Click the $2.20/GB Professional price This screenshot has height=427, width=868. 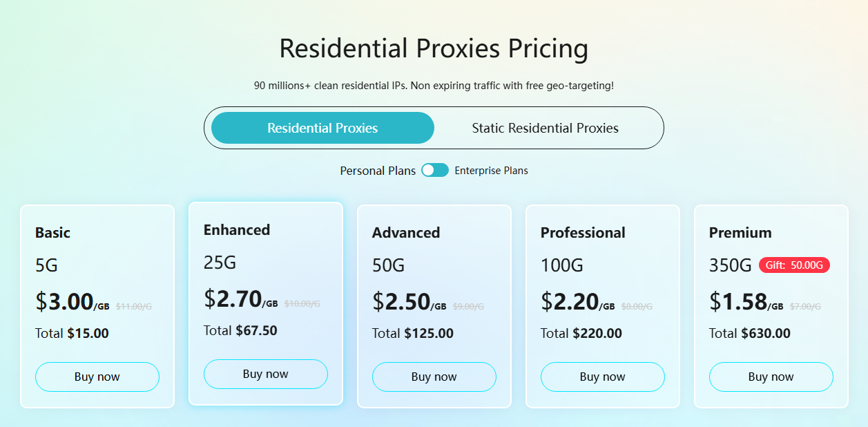[x=577, y=302]
